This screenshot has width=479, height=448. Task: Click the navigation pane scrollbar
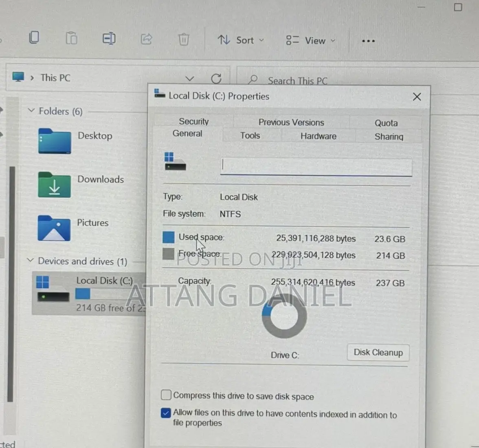11,284
